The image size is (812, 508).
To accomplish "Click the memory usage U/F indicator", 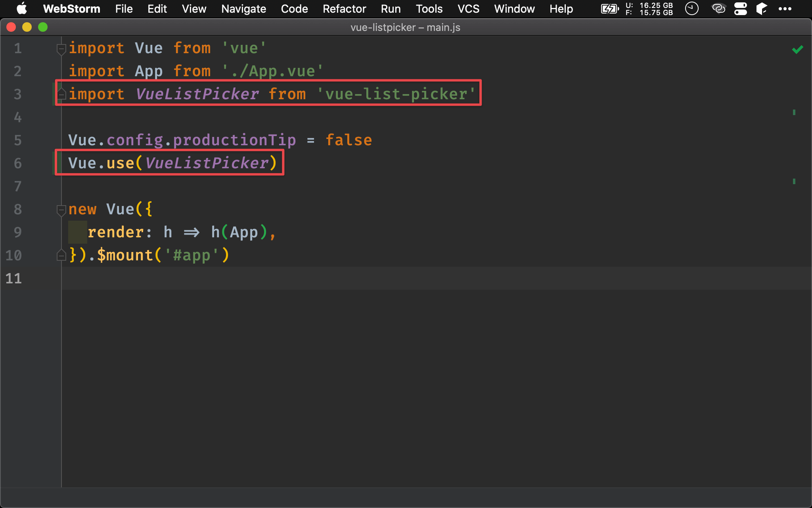I will [649, 9].
